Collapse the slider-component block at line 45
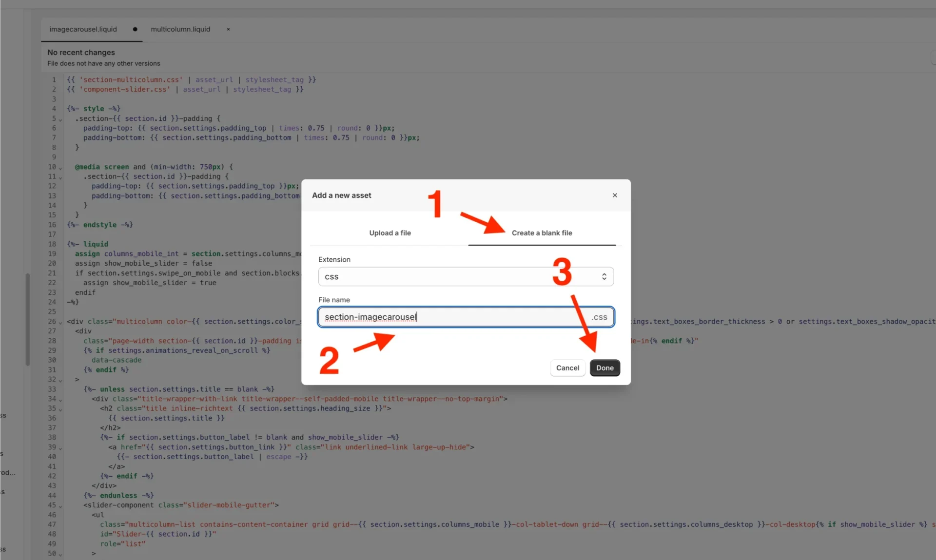936x560 pixels. [59, 506]
